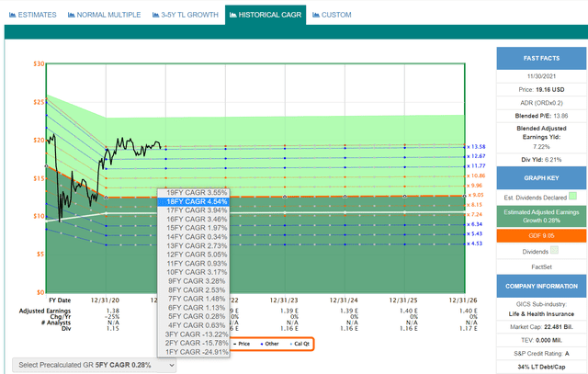
Task: Select 12FY CAGR 5.05% entry
Action: pos(193,255)
